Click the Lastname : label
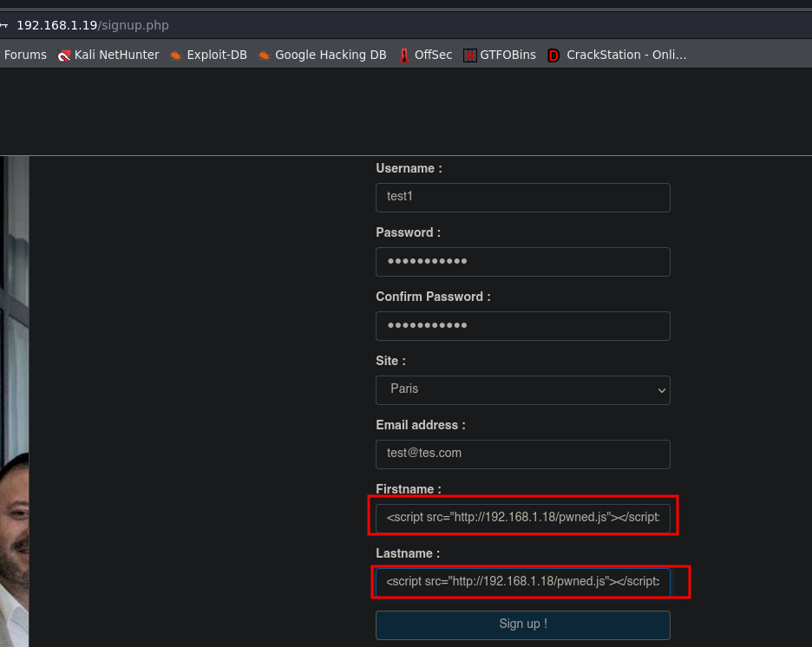This screenshot has height=647, width=812. point(408,554)
